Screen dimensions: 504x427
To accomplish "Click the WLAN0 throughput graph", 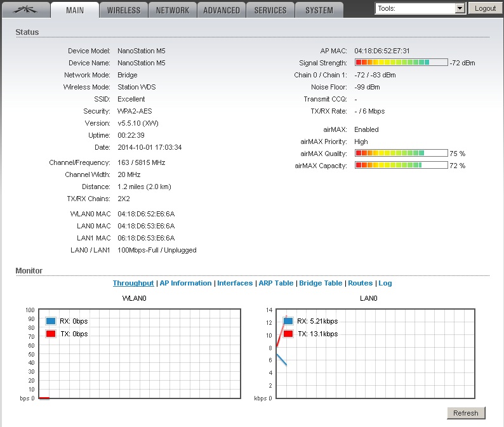I will click(x=140, y=354).
